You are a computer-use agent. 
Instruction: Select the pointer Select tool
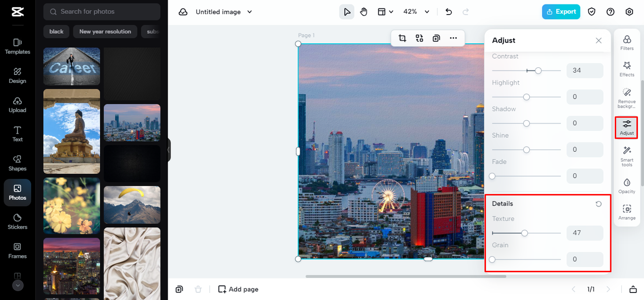[x=347, y=12]
